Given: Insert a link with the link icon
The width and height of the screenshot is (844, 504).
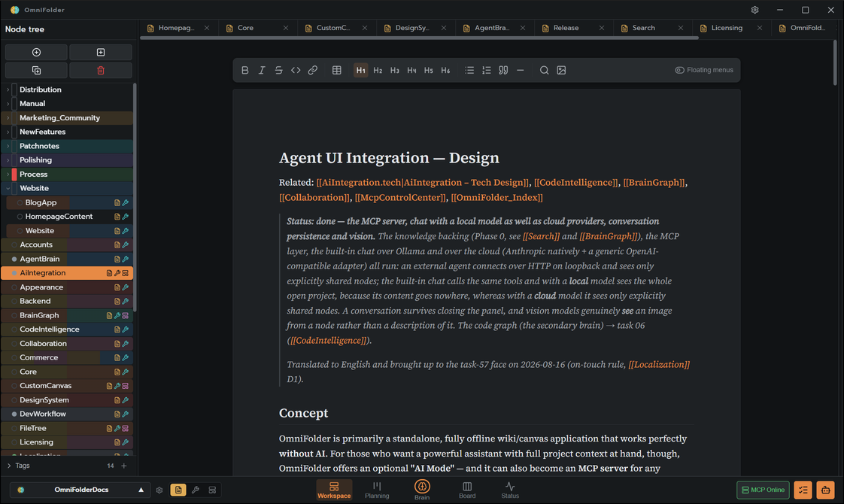Looking at the screenshot, I should (313, 70).
